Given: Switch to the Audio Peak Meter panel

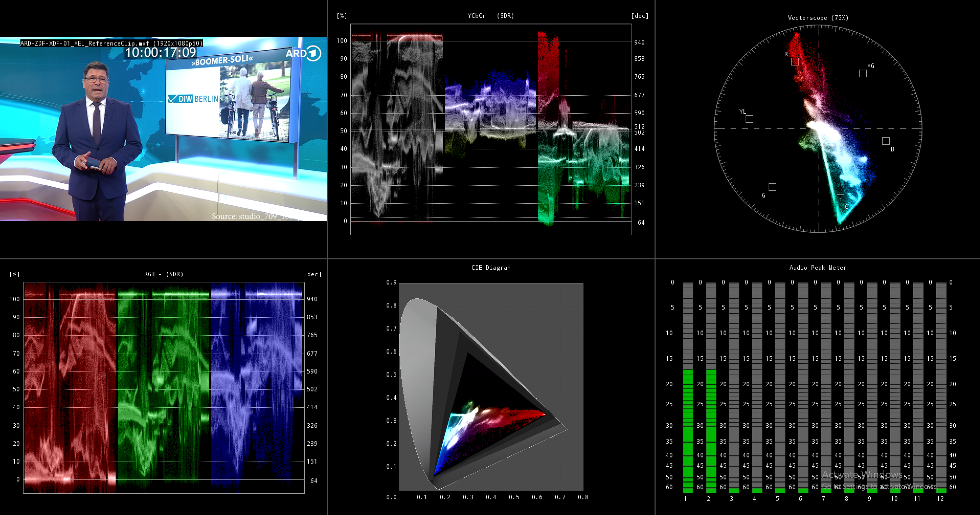Looking at the screenshot, I should coord(817,268).
